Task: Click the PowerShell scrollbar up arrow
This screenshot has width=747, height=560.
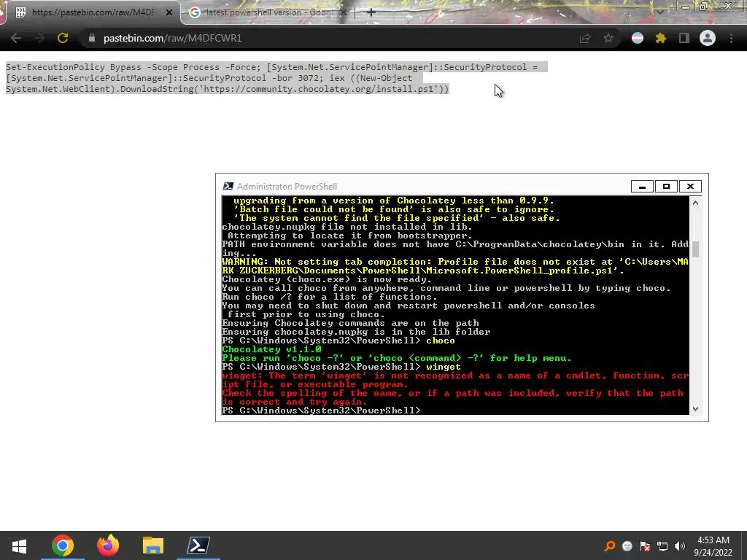Action: 695,203
